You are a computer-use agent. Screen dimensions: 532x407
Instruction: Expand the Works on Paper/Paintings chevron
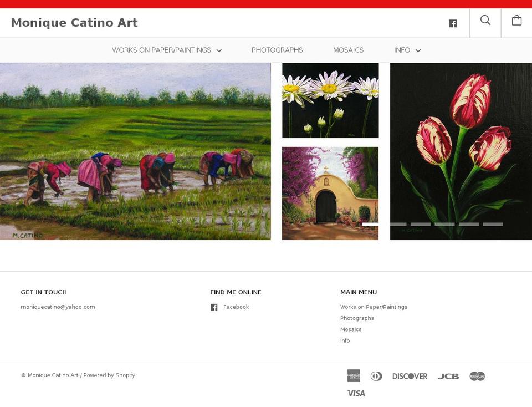[219, 50]
